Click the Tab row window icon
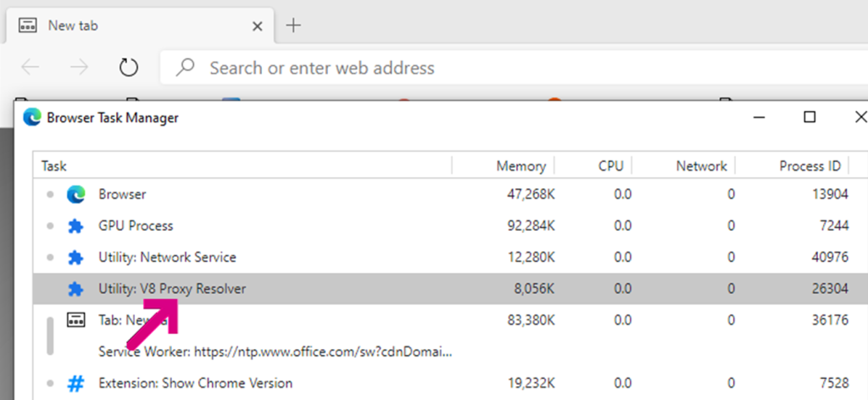 click(x=76, y=320)
